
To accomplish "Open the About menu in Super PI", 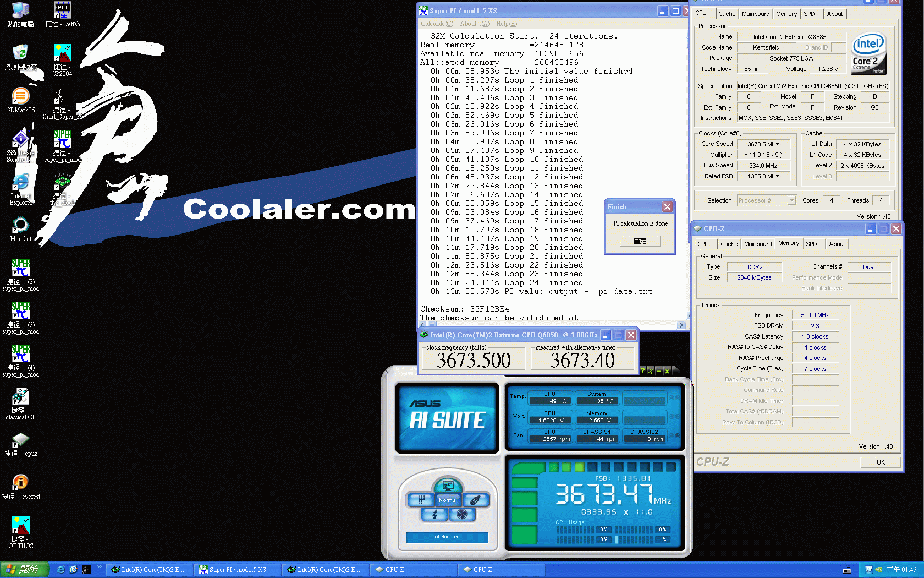I will click(474, 24).
